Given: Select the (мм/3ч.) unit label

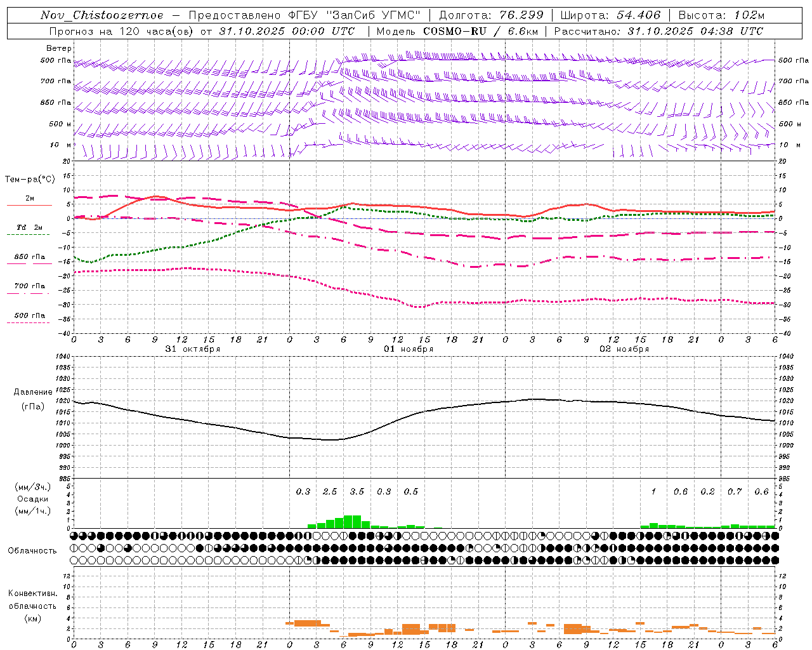Looking at the screenshot, I should click(33, 487).
